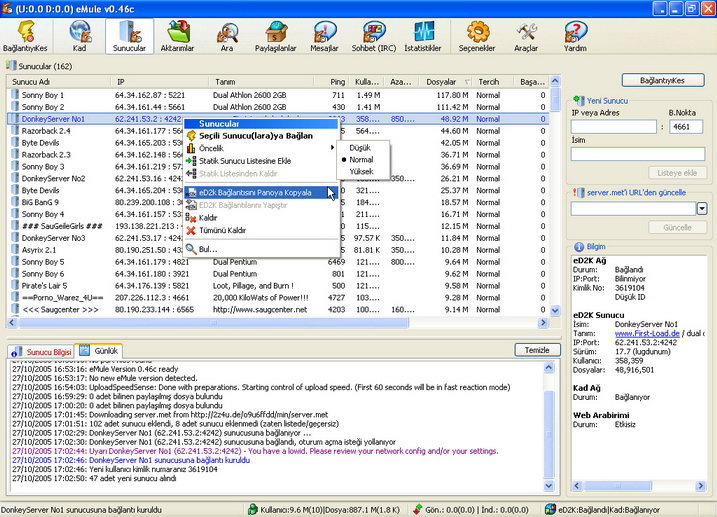Screen dimensions: 717x517
Task: Click the Temizle button
Action: point(537,350)
